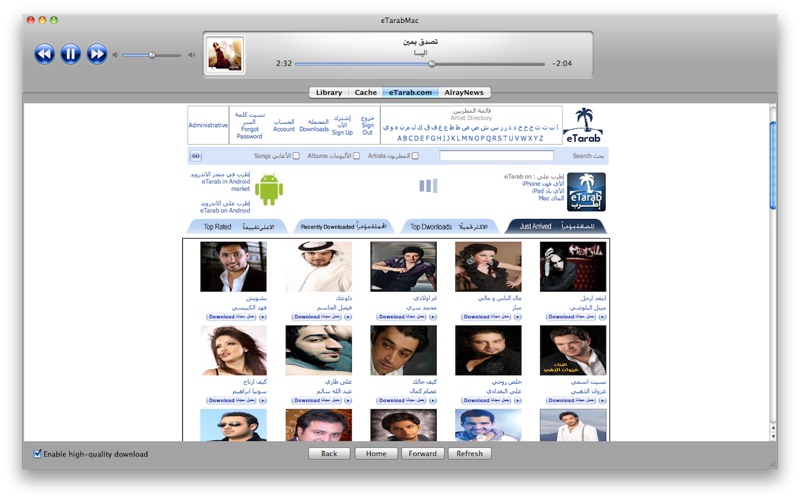The width and height of the screenshot is (800, 500).
Task: Download the song under the woman in black dress
Action: point(486,317)
